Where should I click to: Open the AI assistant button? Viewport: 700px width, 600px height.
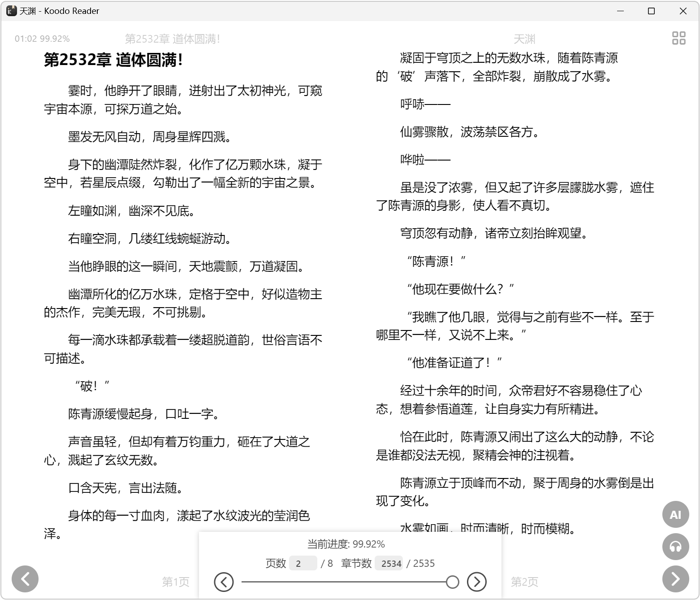[x=675, y=514]
